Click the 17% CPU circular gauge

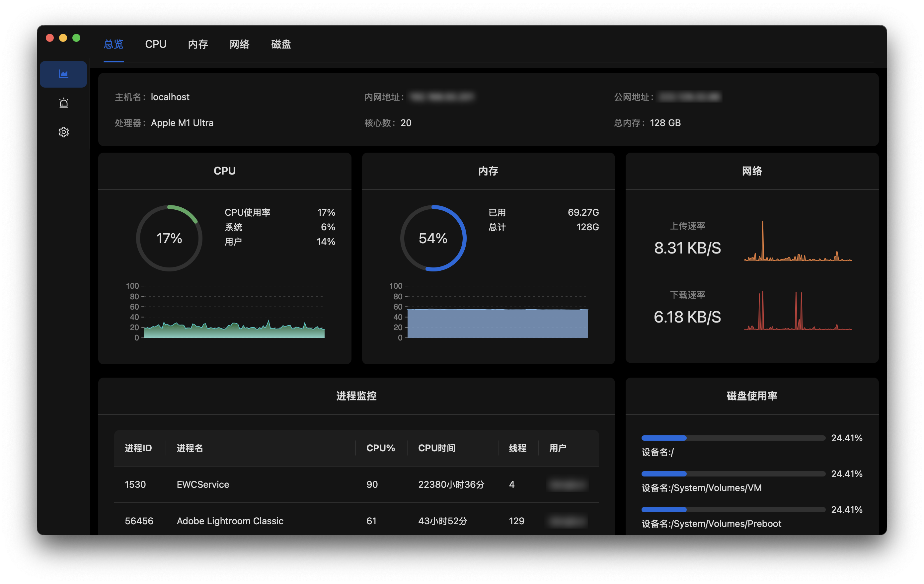[x=169, y=238]
